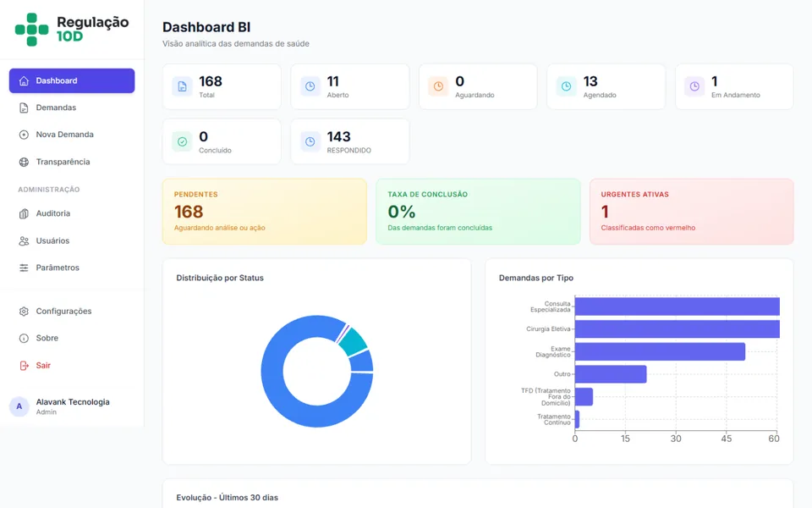Click the Consulta Especializada bar in the chart
This screenshot has height=508, width=812.
pos(678,306)
